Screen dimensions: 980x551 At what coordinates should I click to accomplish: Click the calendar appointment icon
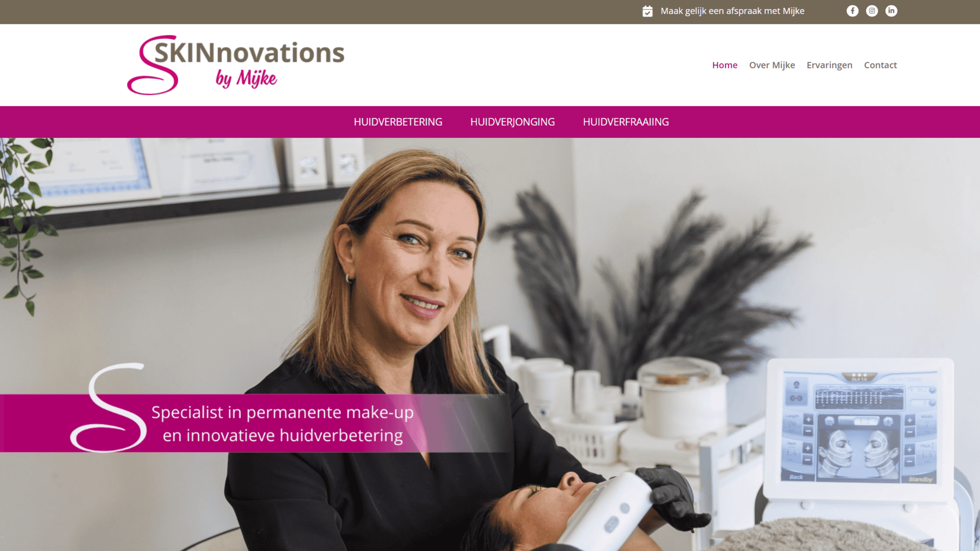tap(647, 11)
